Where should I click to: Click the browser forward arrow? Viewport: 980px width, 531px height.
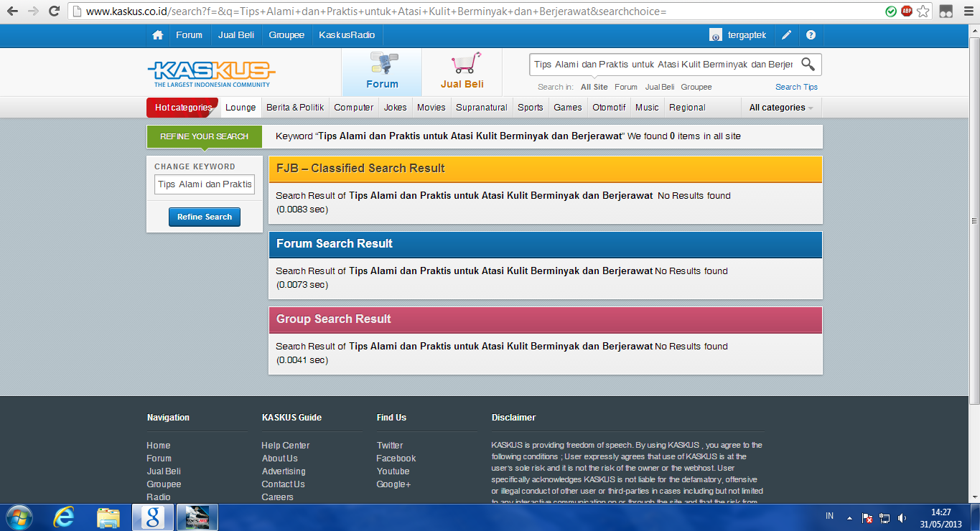point(34,11)
